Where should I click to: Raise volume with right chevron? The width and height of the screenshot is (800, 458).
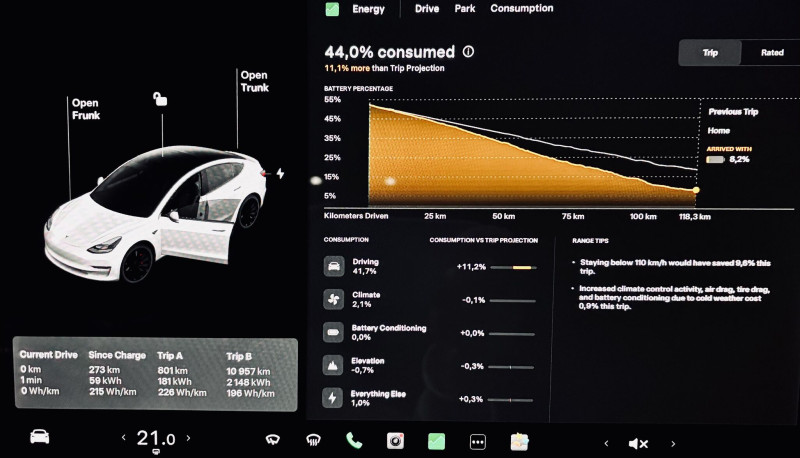[x=673, y=444]
